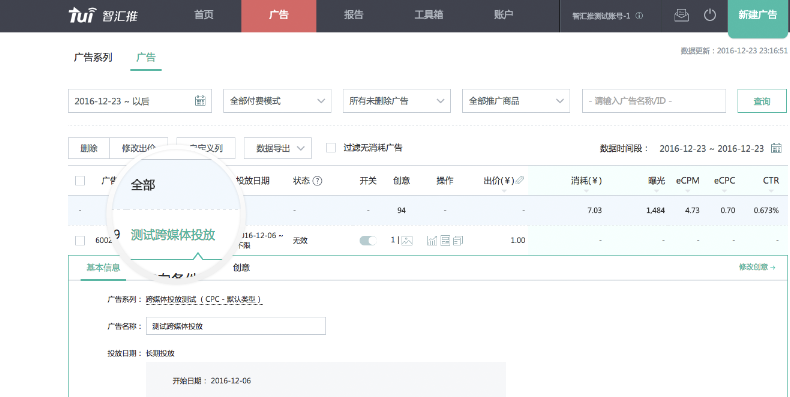Switch to the 广告系列 tab
The height and width of the screenshot is (397, 790).
(x=93, y=57)
